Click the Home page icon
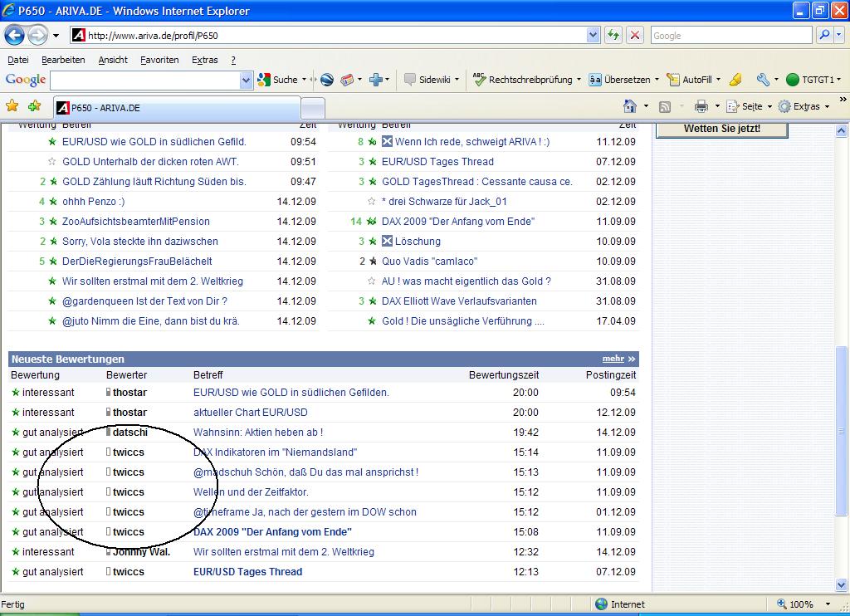850x616 pixels. point(630,106)
